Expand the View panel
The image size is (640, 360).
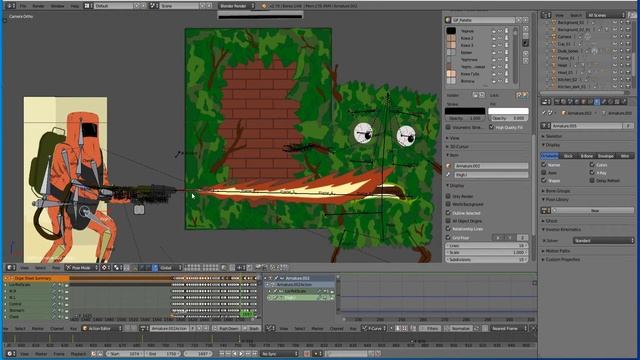click(454, 138)
